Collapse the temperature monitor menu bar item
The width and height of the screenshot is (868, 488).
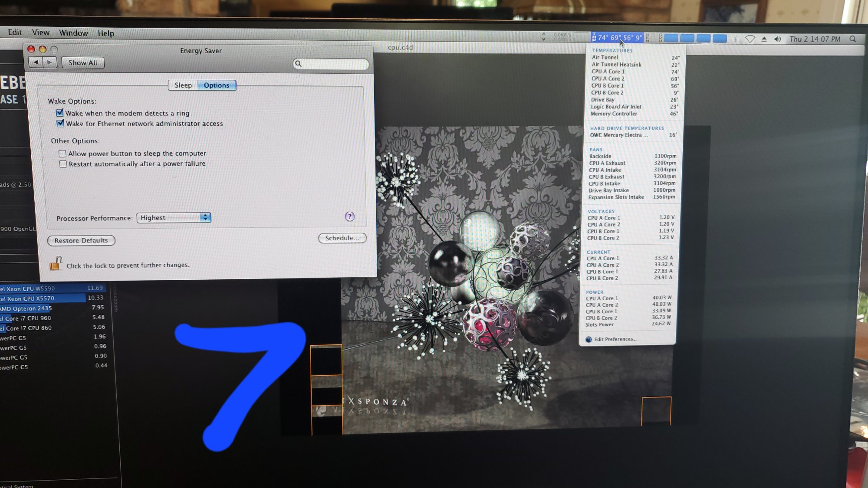pos(617,38)
